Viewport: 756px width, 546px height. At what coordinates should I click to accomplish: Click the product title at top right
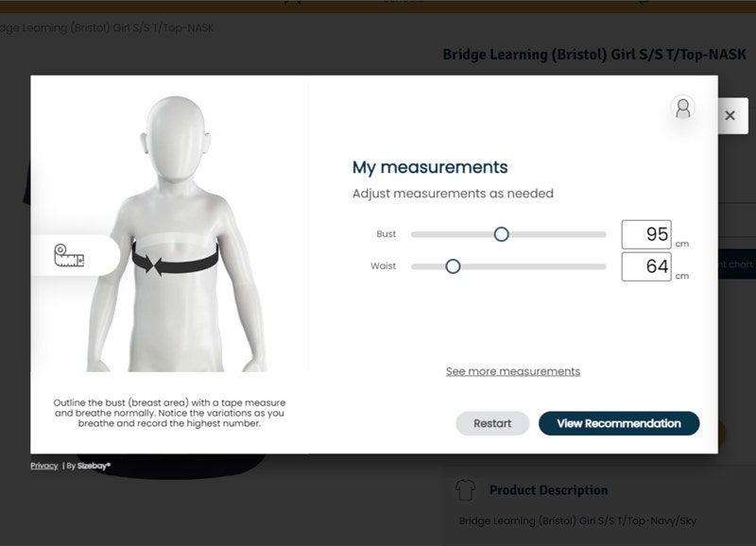595,55
